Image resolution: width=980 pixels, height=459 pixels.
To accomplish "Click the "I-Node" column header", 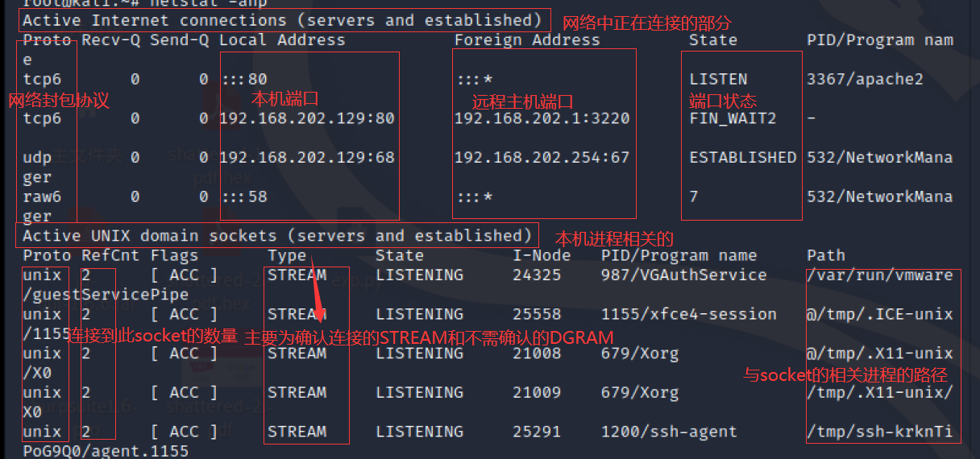I will point(542,255).
